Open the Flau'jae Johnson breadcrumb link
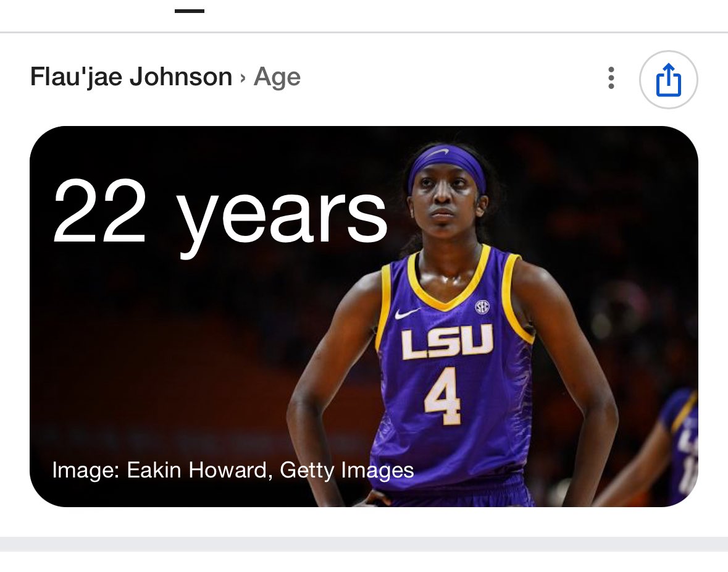 (x=131, y=77)
